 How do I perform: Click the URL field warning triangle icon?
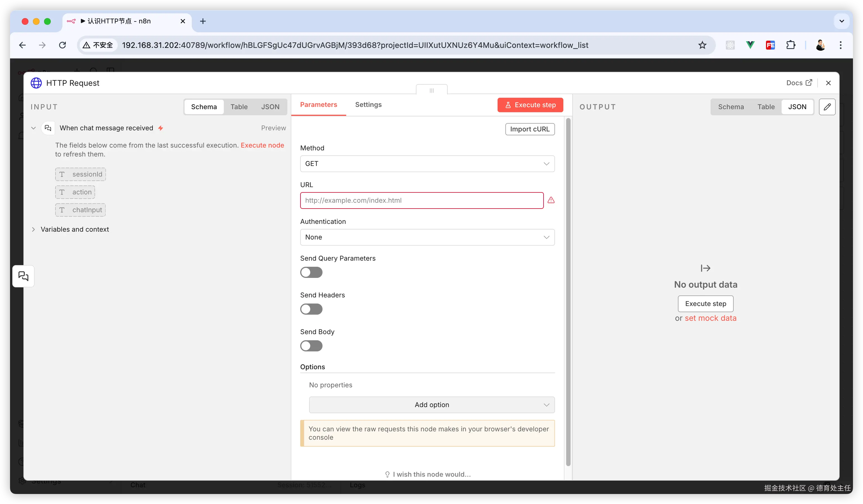[x=551, y=200]
